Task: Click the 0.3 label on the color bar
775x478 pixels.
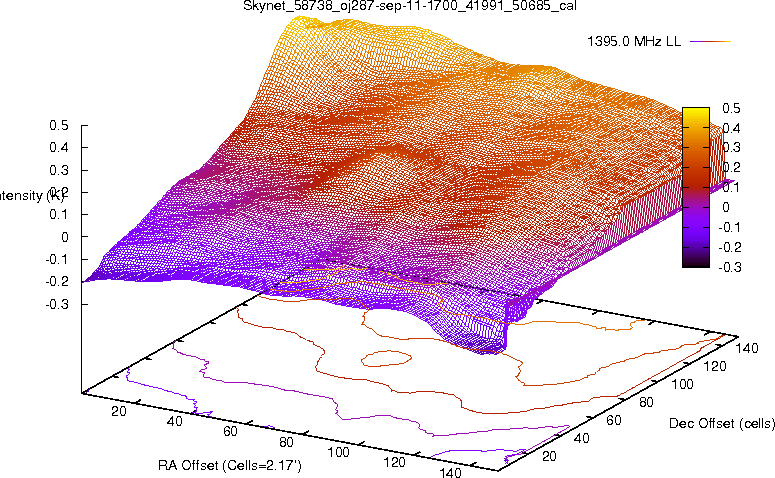Action: (x=731, y=148)
